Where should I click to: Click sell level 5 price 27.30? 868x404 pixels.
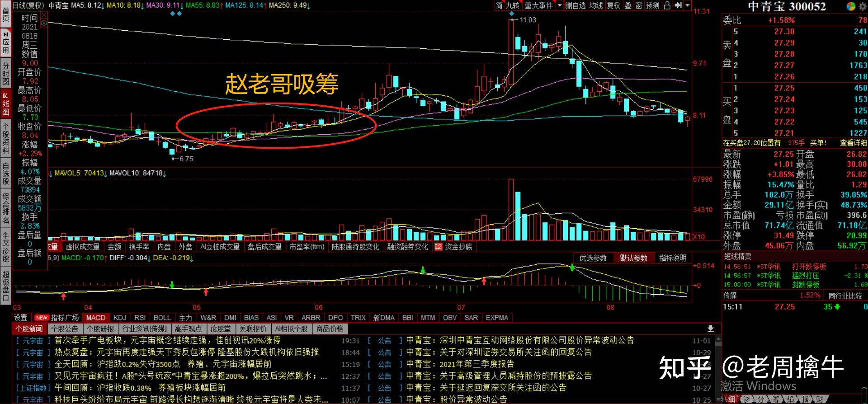(784, 32)
